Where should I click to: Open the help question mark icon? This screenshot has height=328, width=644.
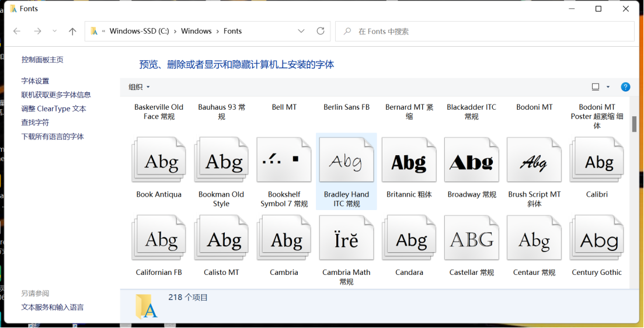625,86
